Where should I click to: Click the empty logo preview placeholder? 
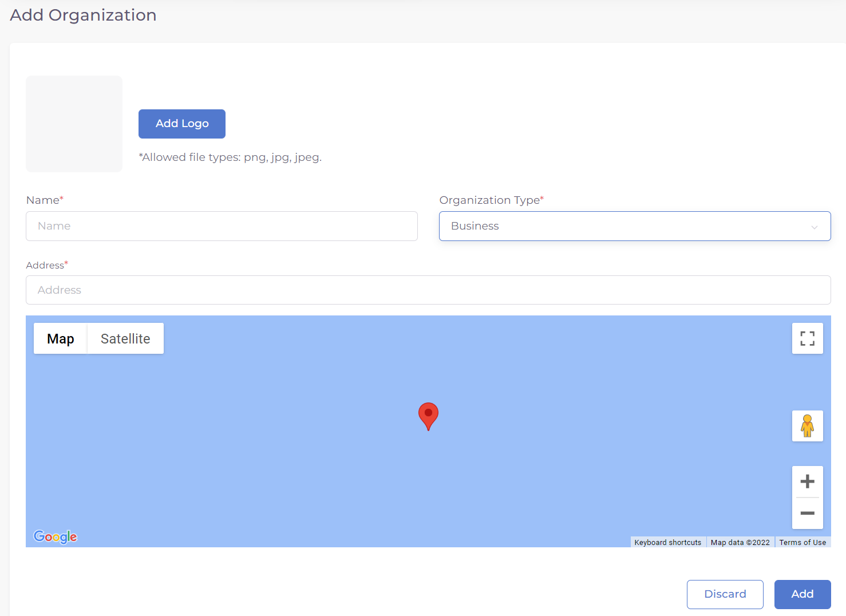point(74,124)
